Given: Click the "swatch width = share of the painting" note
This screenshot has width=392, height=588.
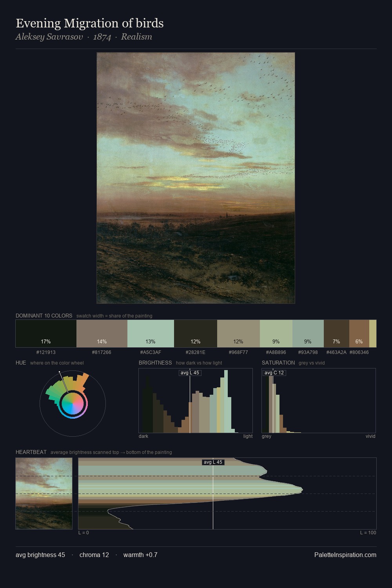Looking at the screenshot, I should tap(114, 316).
